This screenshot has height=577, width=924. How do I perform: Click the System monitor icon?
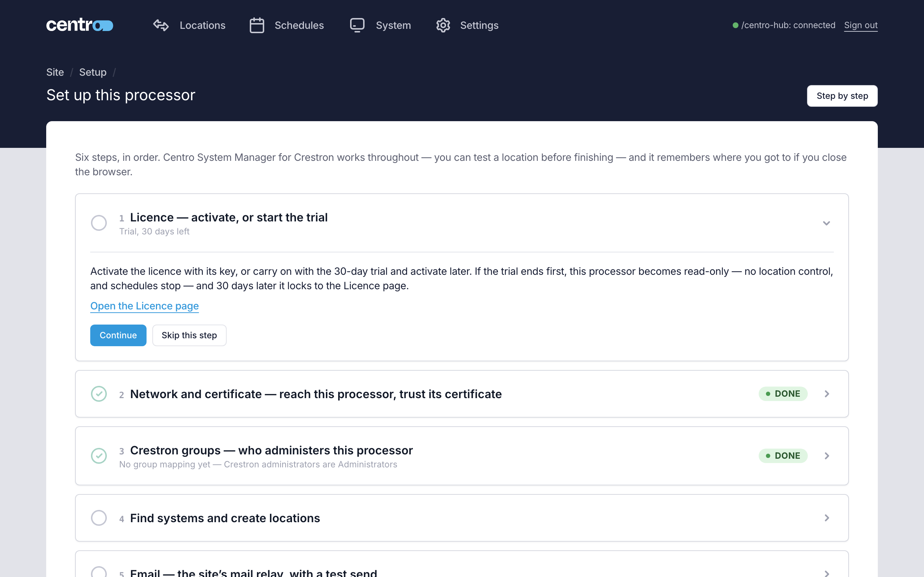(x=357, y=25)
